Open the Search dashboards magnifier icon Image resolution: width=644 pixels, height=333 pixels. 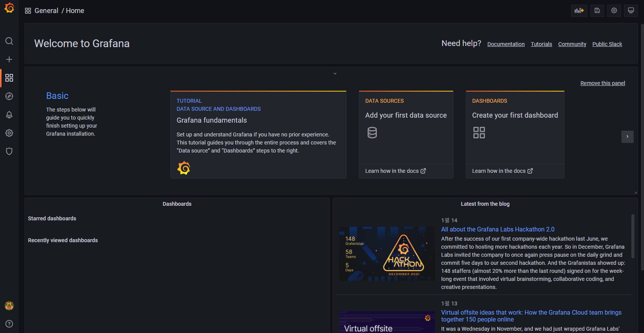click(9, 41)
